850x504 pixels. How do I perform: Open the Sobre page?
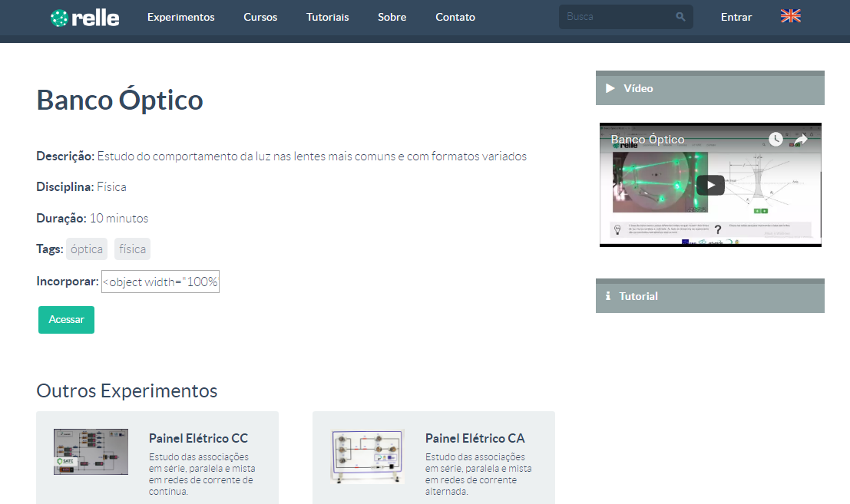[392, 17]
